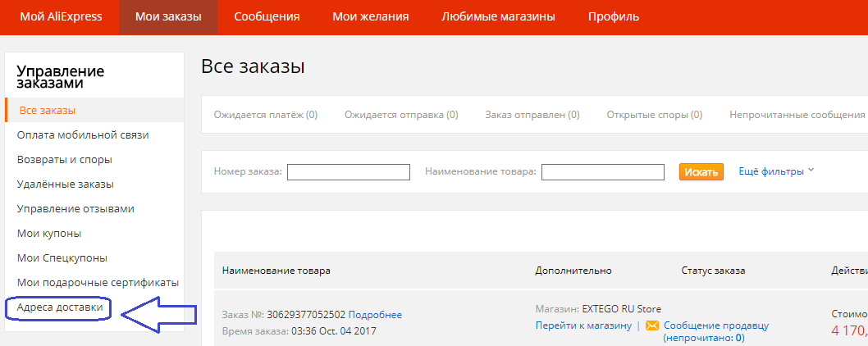Select Адреса доставки in sidebar
Viewport: 868px width, 346px height.
click(x=60, y=307)
